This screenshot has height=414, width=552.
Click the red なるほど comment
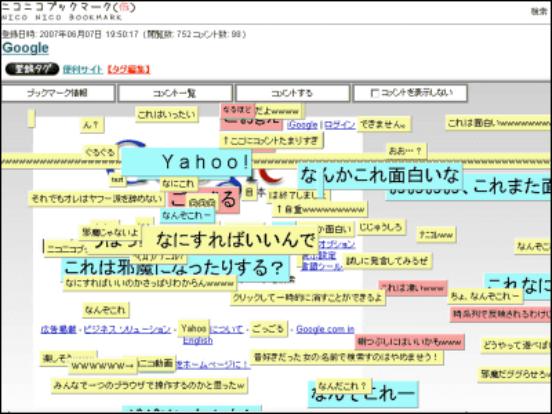pos(237,110)
